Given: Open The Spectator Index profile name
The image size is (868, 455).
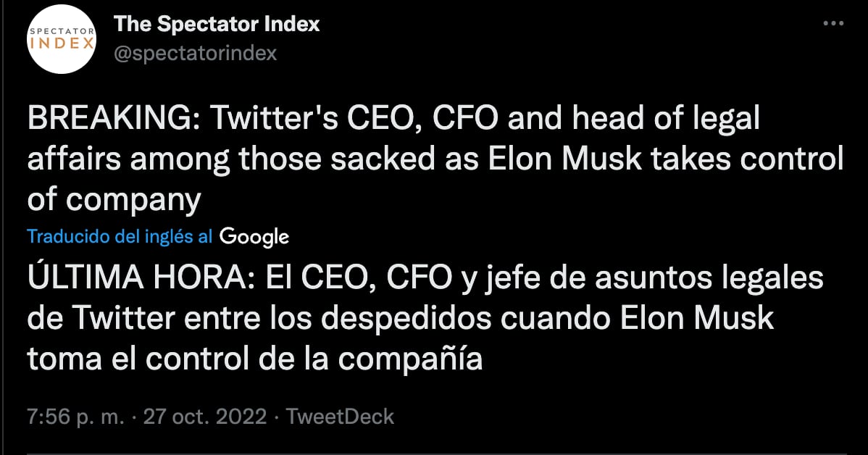Looking at the screenshot, I should [x=215, y=23].
